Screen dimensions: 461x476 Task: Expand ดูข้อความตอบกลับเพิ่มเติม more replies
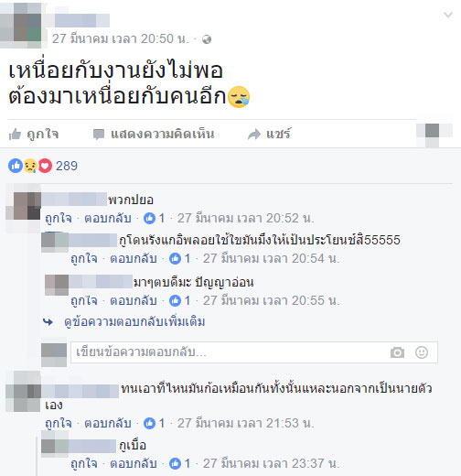[x=134, y=322]
